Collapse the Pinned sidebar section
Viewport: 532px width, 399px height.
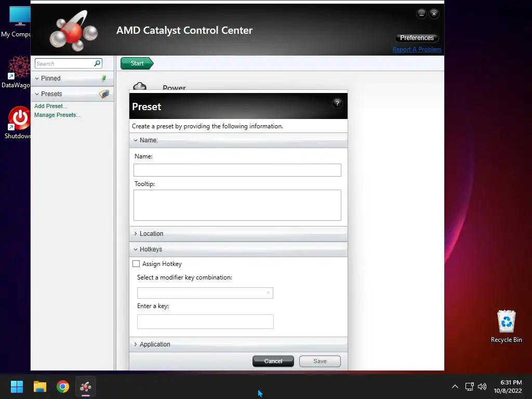pos(37,78)
